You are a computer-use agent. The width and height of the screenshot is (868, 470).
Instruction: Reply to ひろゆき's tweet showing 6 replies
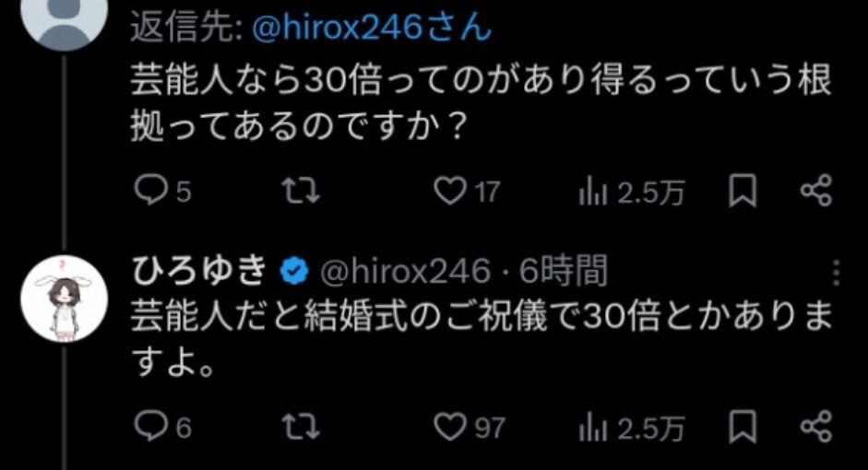coord(162,427)
